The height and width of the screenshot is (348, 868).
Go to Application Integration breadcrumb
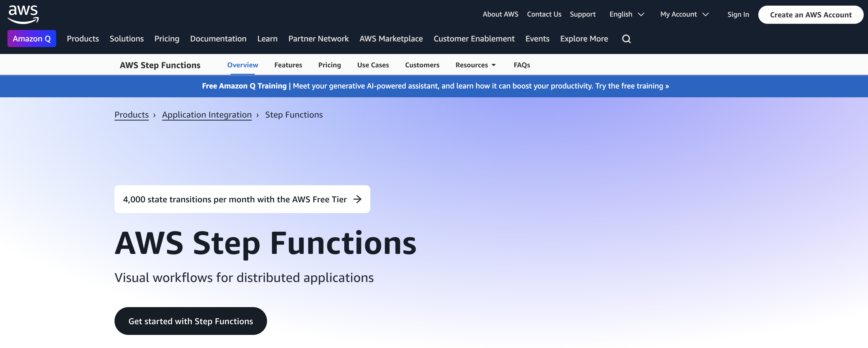[207, 115]
